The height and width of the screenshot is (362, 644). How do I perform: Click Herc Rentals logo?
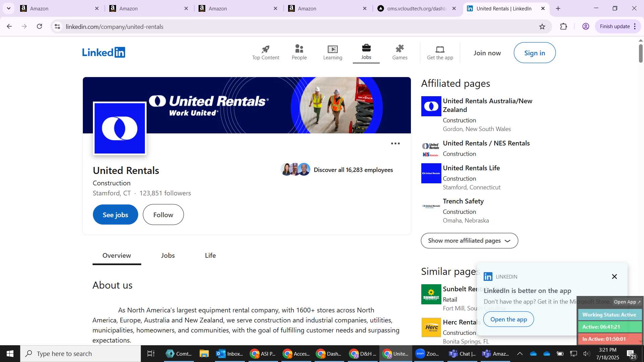431,327
